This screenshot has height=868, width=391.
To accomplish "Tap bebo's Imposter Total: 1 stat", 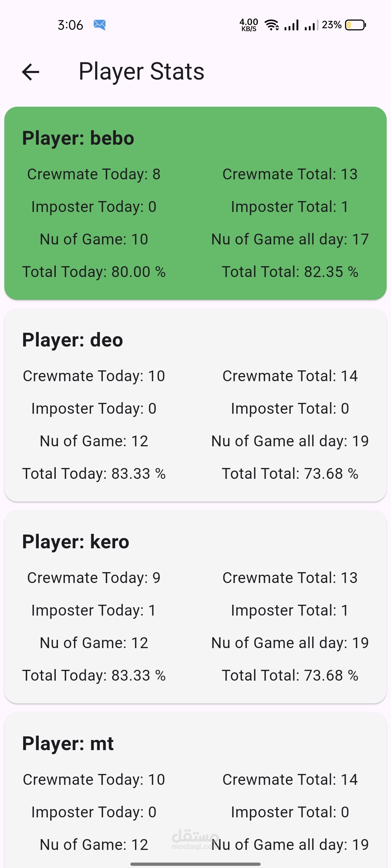I will (x=290, y=207).
